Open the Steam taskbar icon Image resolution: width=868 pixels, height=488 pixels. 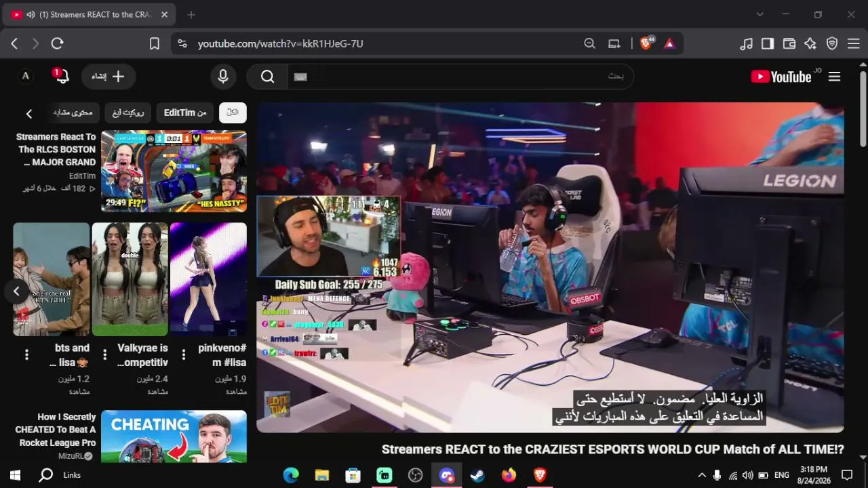coord(477,475)
